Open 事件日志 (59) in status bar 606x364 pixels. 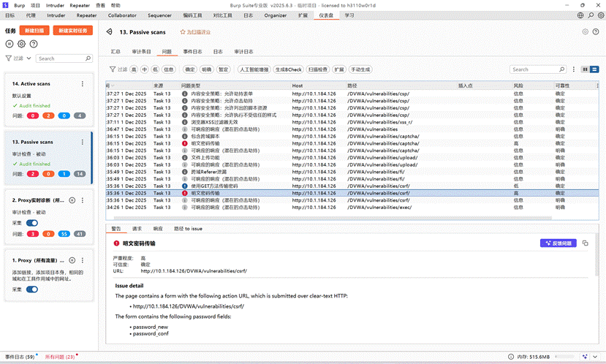tap(20, 357)
